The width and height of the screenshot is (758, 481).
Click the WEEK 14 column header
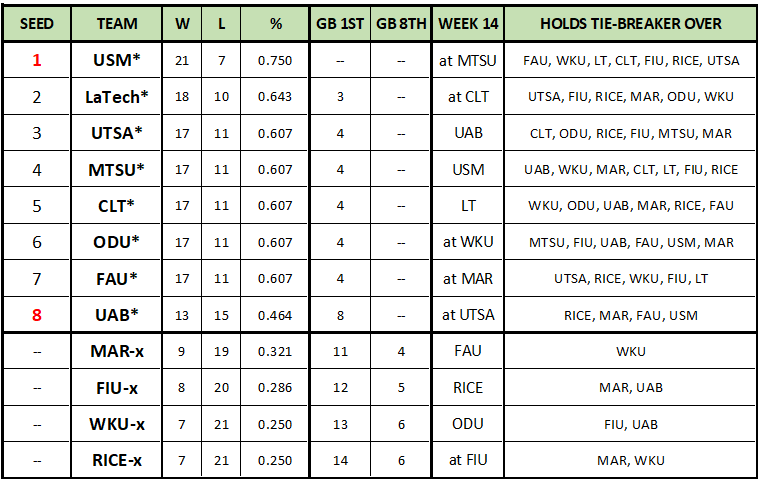pos(467,23)
